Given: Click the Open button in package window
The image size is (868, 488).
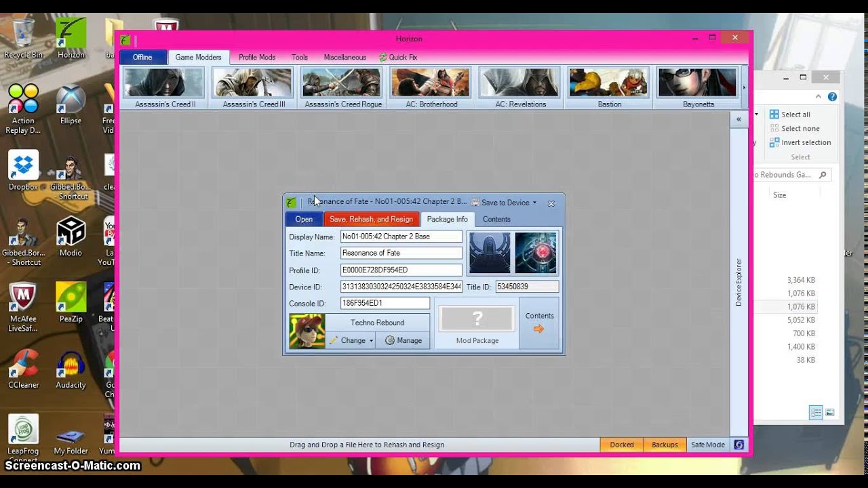Looking at the screenshot, I should 304,219.
